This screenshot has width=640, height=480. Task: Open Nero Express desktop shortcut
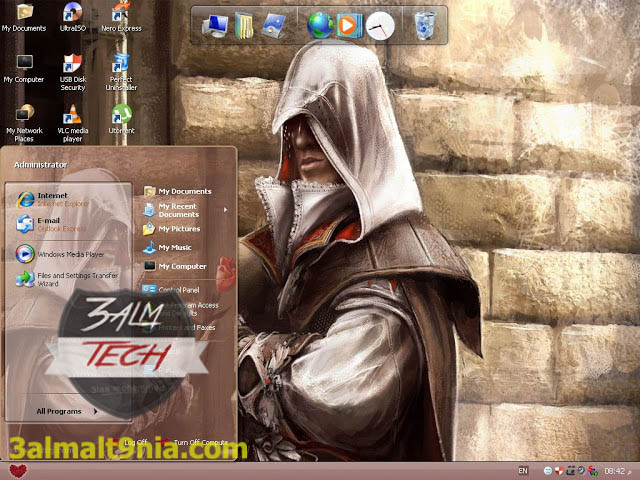pos(121,16)
